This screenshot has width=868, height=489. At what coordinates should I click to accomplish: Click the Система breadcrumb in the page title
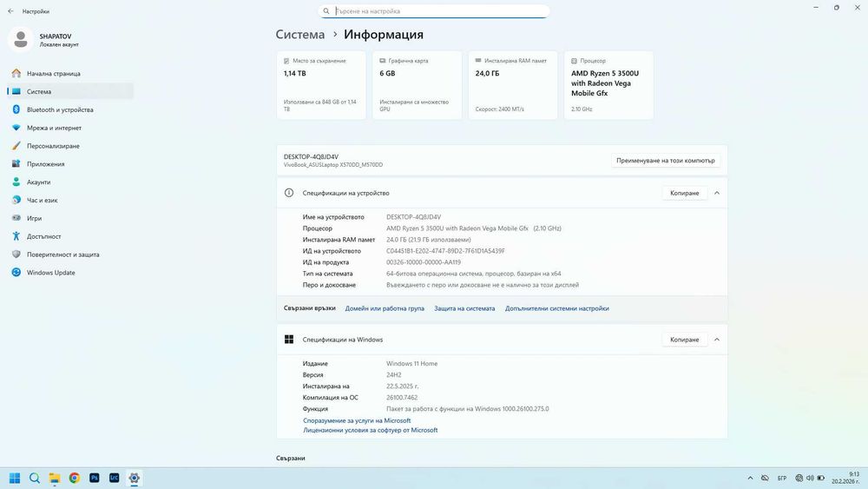[x=300, y=35]
